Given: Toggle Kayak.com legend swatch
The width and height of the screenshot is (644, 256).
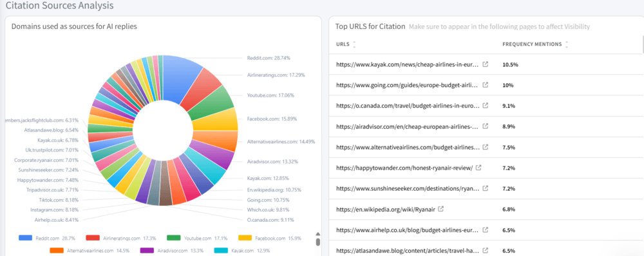Looking at the screenshot, I should 220,250.
